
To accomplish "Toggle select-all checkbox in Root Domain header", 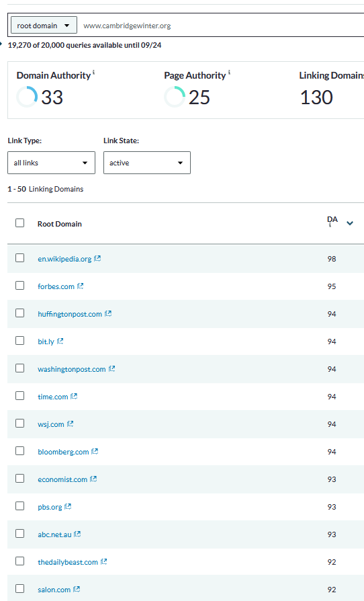I will click(20, 223).
